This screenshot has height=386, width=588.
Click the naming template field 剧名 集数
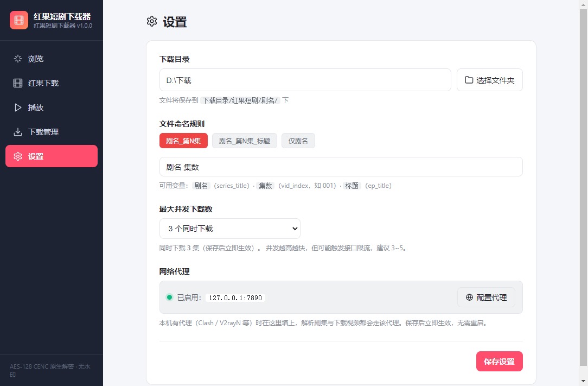click(x=341, y=167)
